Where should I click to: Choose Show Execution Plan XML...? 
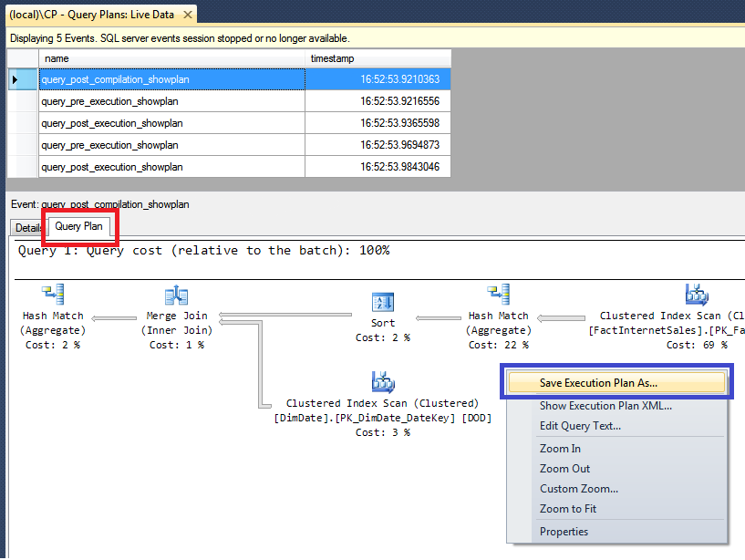pyautogui.click(x=605, y=406)
